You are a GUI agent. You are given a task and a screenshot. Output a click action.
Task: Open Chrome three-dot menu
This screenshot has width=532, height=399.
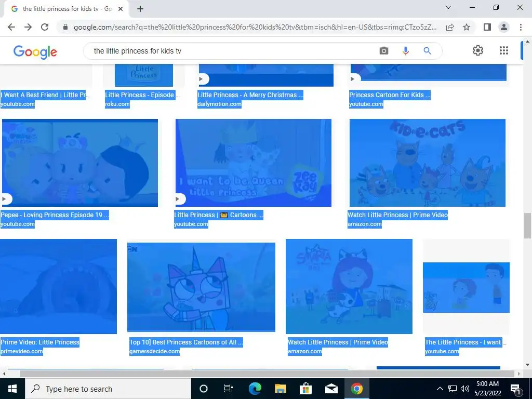pyautogui.click(x=521, y=27)
